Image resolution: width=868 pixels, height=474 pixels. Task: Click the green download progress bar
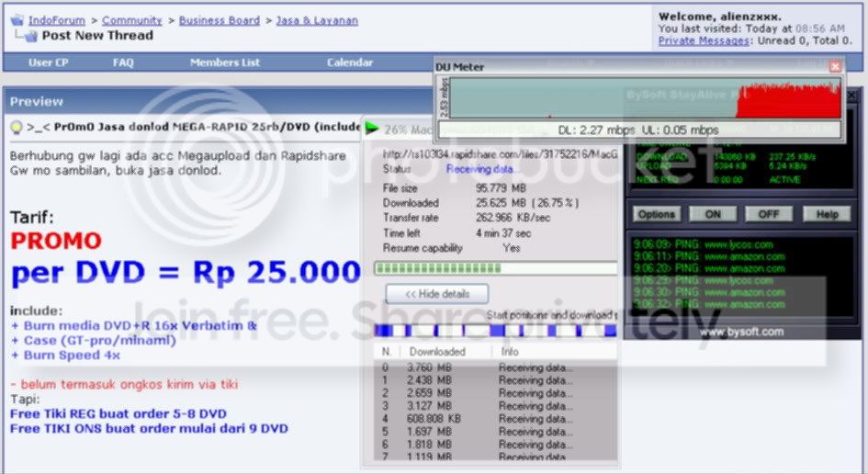(x=496, y=268)
